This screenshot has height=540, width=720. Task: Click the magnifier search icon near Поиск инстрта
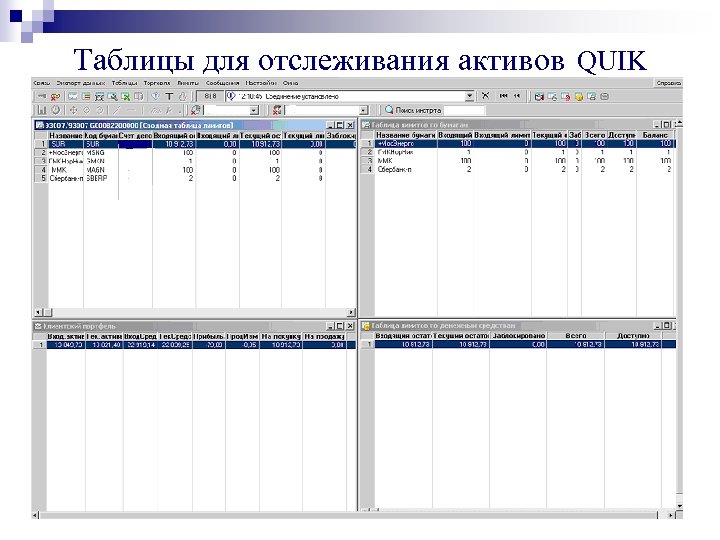[x=389, y=110]
